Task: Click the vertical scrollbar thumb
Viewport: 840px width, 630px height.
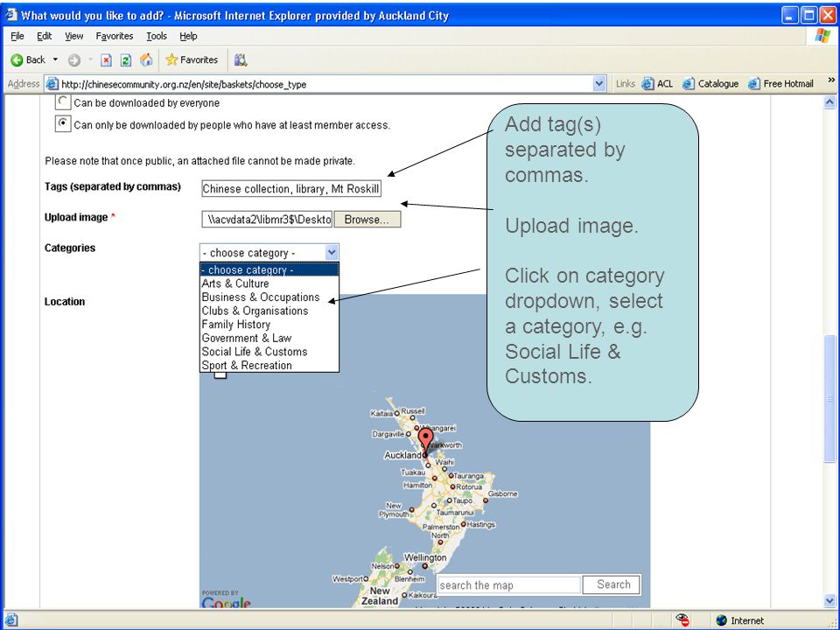Action: [829, 398]
